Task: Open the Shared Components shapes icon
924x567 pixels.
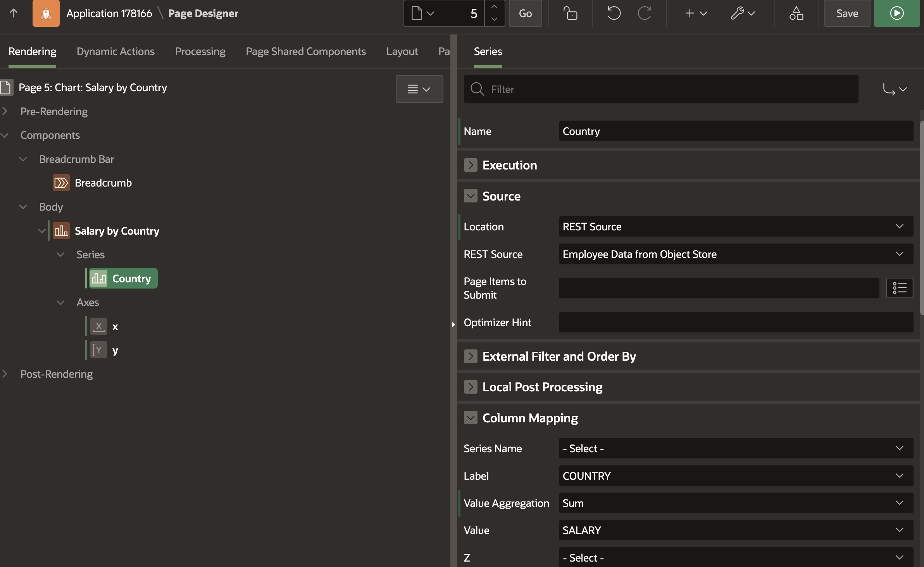Action: click(x=796, y=13)
